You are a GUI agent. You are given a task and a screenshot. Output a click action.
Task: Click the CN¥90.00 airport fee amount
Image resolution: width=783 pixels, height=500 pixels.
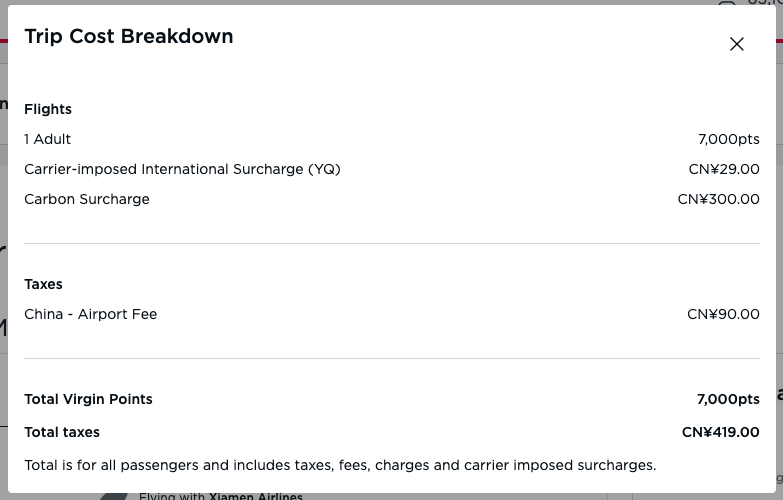click(x=723, y=314)
